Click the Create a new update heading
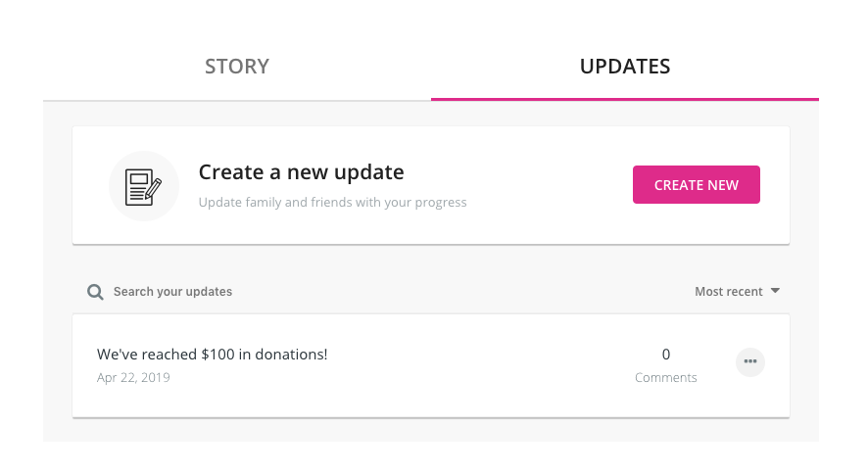This screenshot has width=868, height=475. (301, 172)
